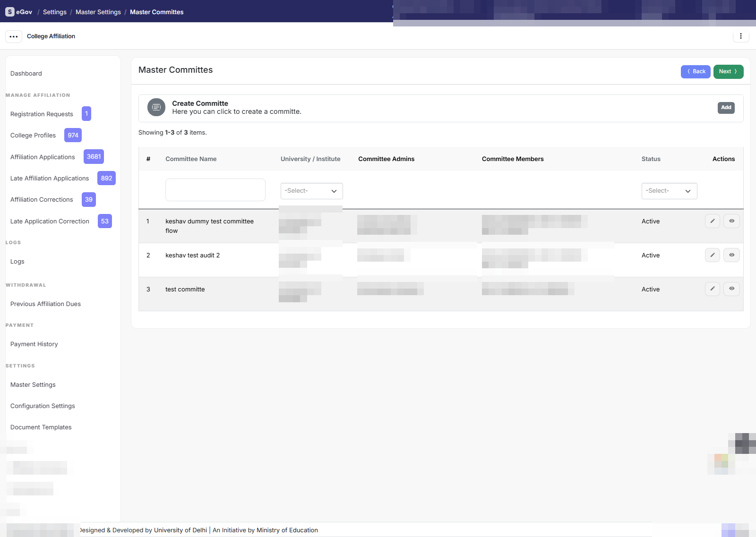Open the vertical kebab options menu

tap(741, 36)
